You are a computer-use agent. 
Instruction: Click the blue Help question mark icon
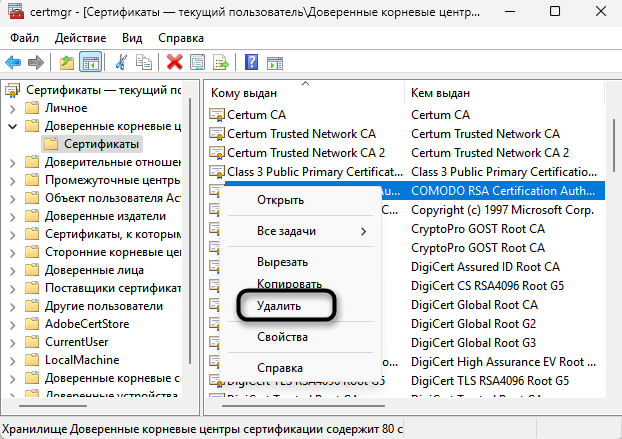pyautogui.click(x=251, y=62)
